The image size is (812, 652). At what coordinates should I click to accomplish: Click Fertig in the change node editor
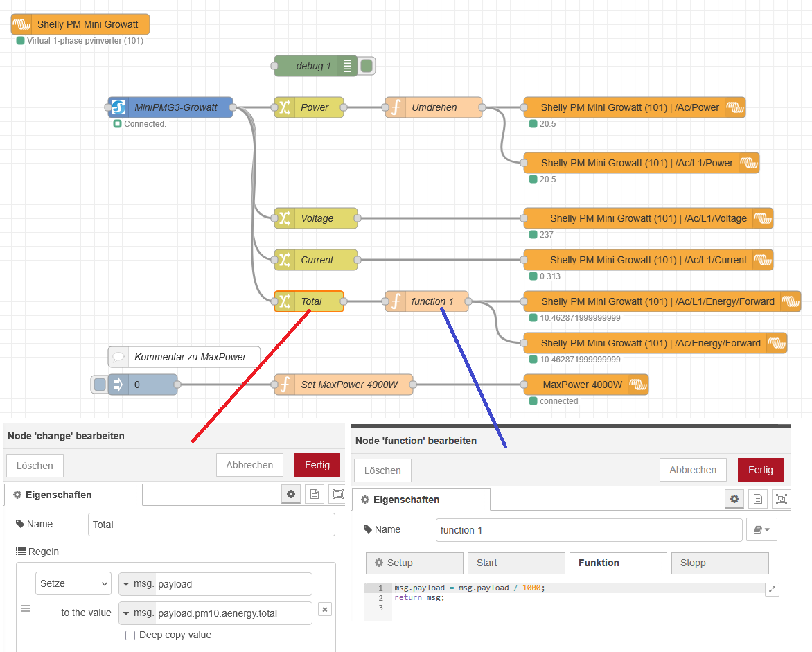[317, 465]
